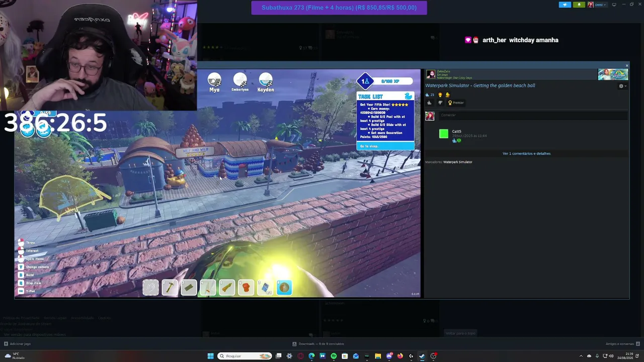644x362 pixels.
Task: Open Task View on the taskbar
Action: [x=278, y=356]
